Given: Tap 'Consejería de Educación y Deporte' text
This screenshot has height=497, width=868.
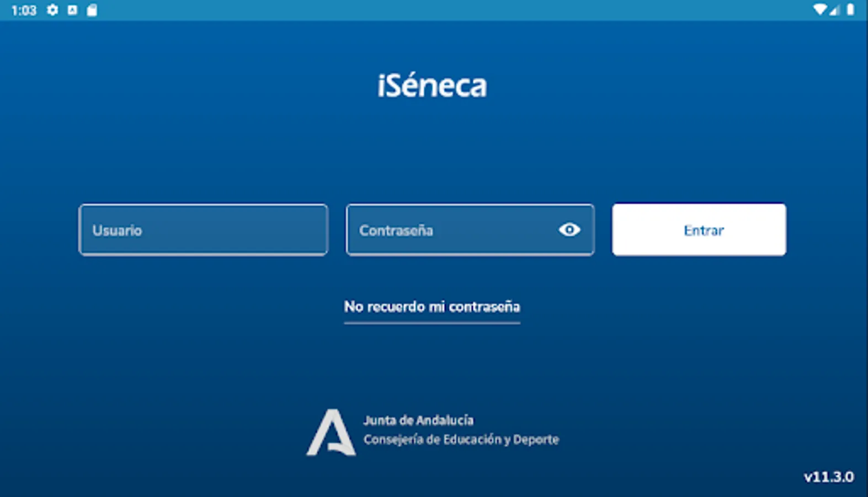Looking at the screenshot, I should 461,440.
